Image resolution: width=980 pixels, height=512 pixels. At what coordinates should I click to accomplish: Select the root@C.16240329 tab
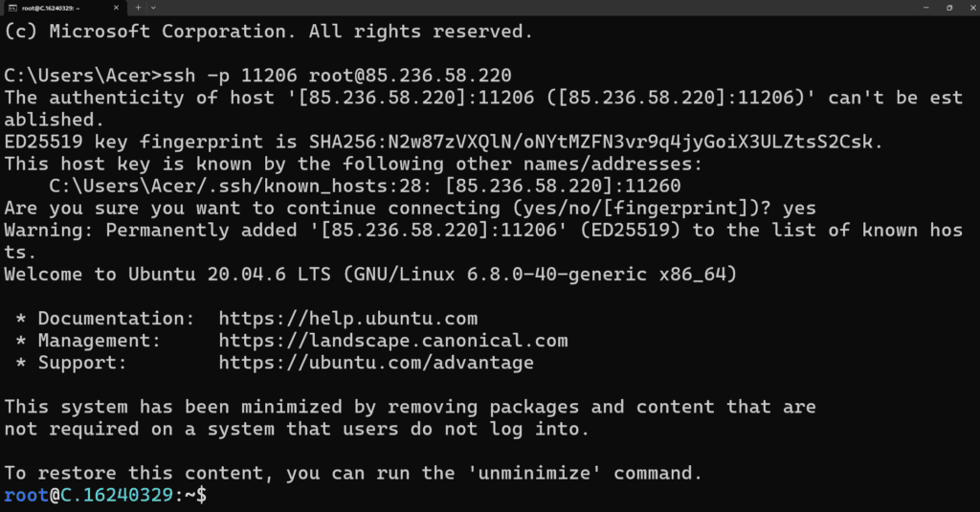[64, 8]
